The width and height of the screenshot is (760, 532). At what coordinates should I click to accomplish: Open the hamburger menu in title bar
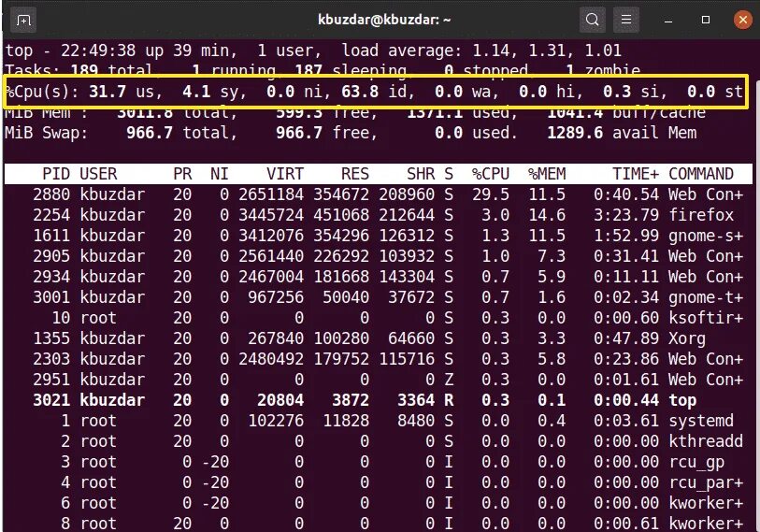coord(626,20)
